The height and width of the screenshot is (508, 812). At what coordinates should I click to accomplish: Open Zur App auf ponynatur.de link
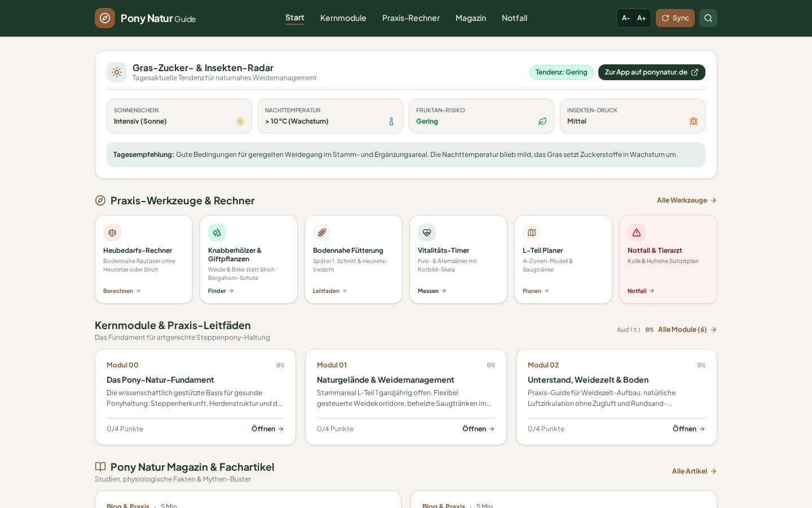pyautogui.click(x=652, y=72)
